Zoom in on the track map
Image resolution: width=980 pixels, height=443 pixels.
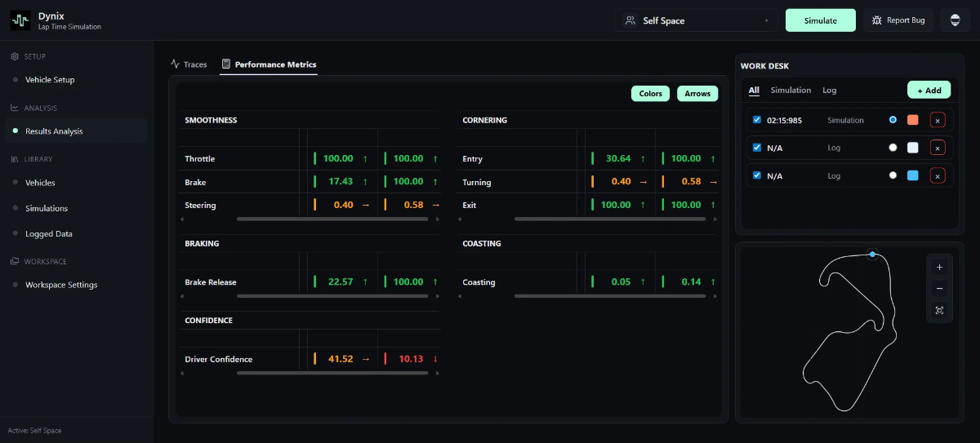coord(939,267)
